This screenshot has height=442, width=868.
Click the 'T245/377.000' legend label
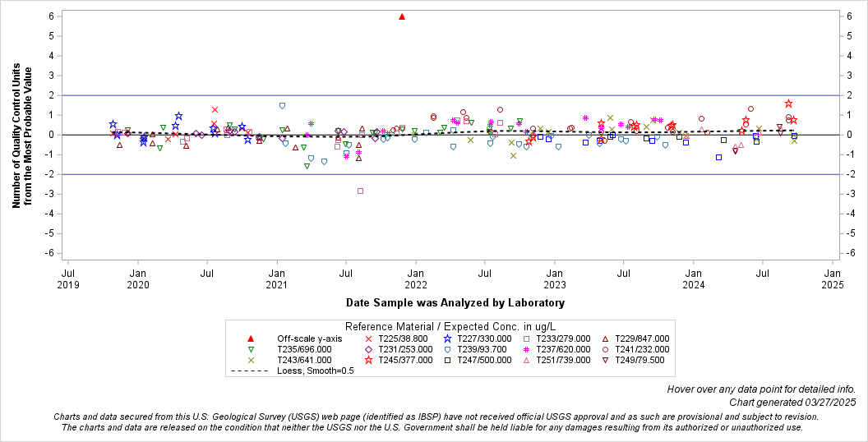click(406, 360)
